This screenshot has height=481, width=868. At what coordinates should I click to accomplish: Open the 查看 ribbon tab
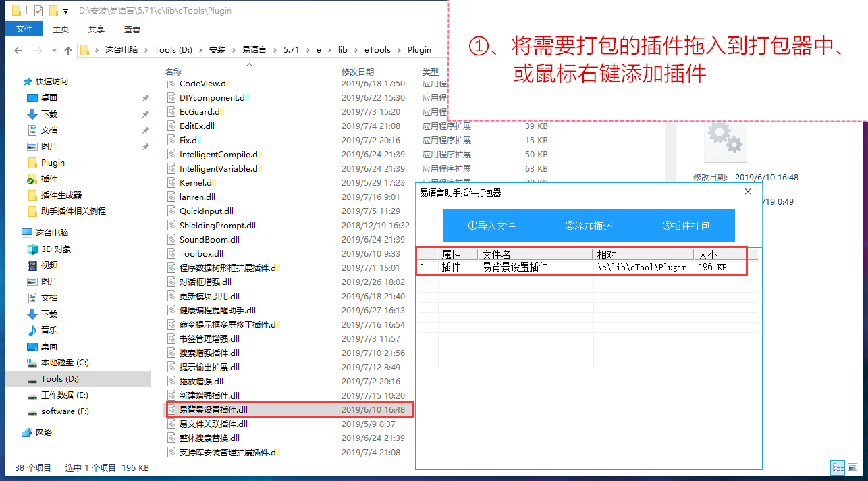pos(132,29)
